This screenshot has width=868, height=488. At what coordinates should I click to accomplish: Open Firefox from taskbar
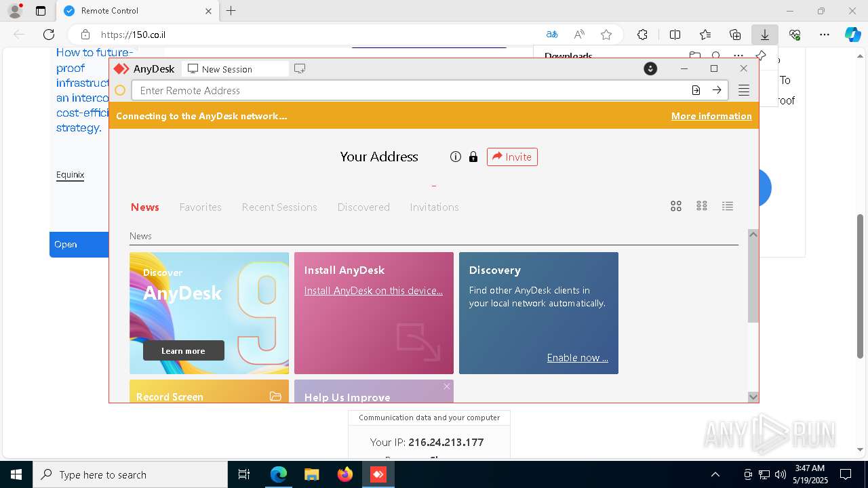(x=345, y=474)
